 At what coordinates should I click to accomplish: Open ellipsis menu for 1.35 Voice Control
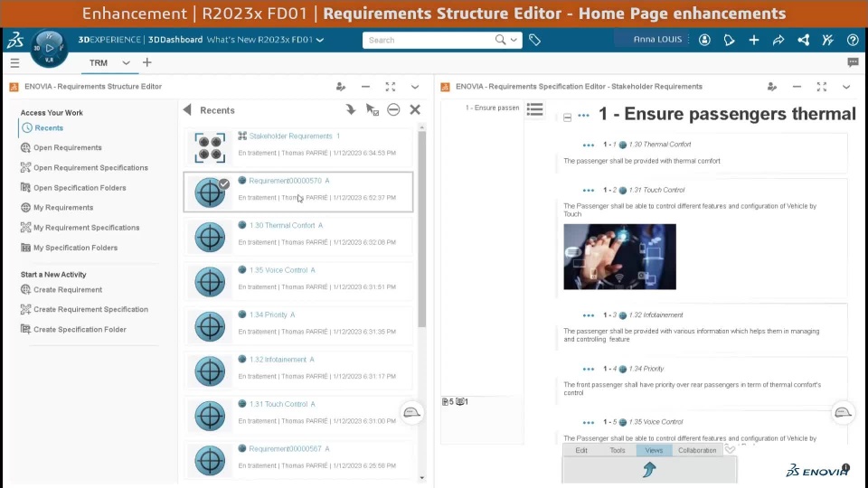coord(588,422)
